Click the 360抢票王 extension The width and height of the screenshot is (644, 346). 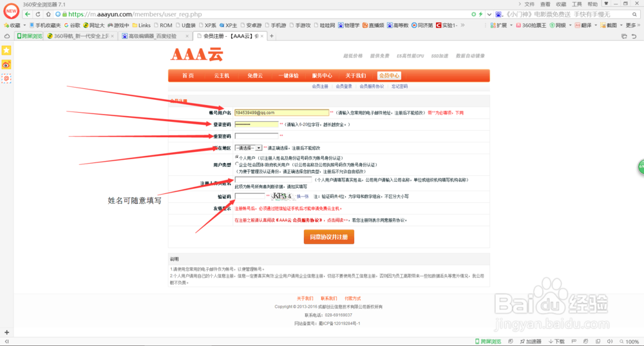(531, 25)
